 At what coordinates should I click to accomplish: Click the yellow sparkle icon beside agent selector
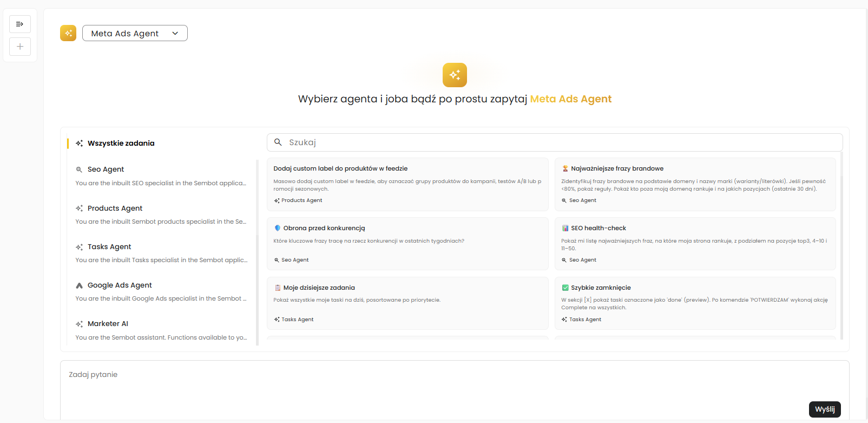coord(68,33)
